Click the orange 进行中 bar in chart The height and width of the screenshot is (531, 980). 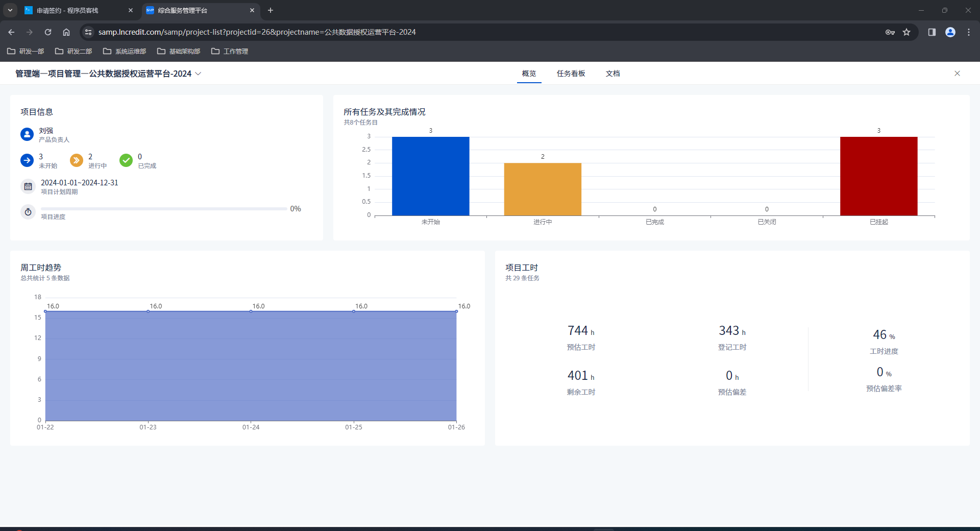click(543, 189)
